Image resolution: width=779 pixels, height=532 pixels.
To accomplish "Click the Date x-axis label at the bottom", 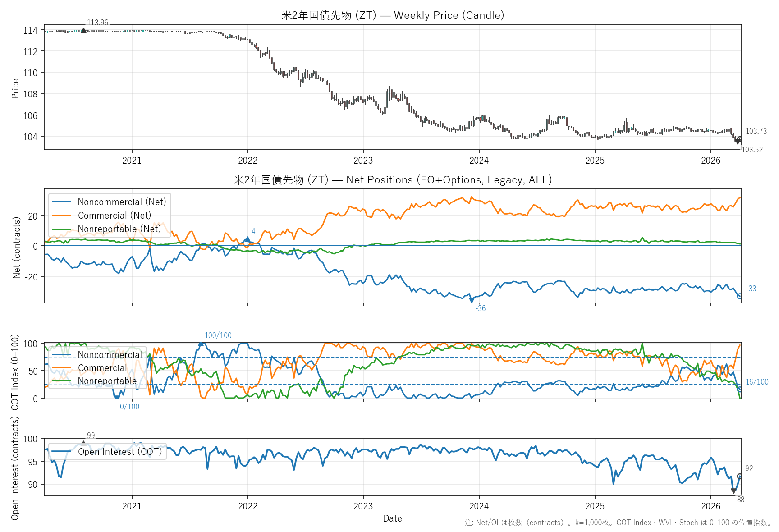I will click(392, 518).
